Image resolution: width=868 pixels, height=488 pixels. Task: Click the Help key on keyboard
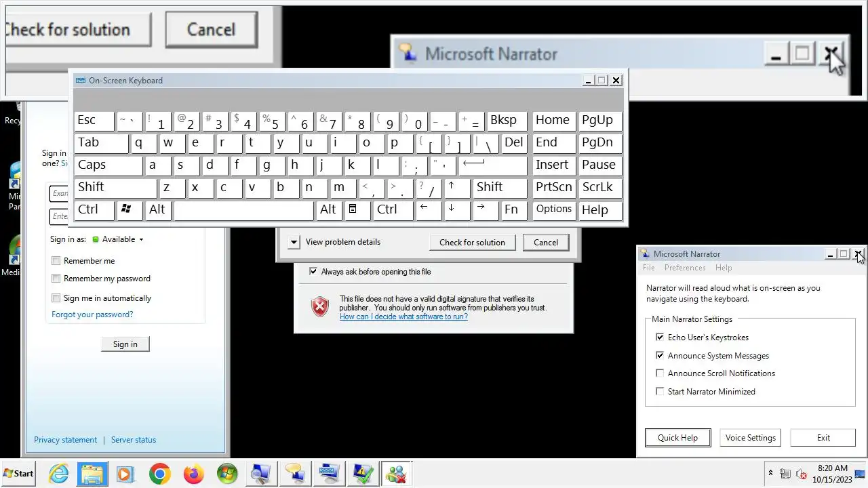(600, 209)
